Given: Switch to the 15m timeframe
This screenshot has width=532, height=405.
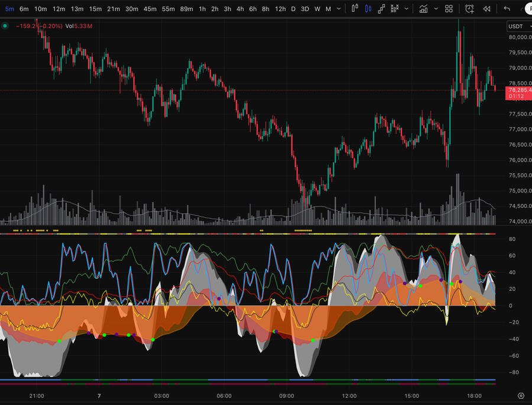Looking at the screenshot, I should coord(95,9).
